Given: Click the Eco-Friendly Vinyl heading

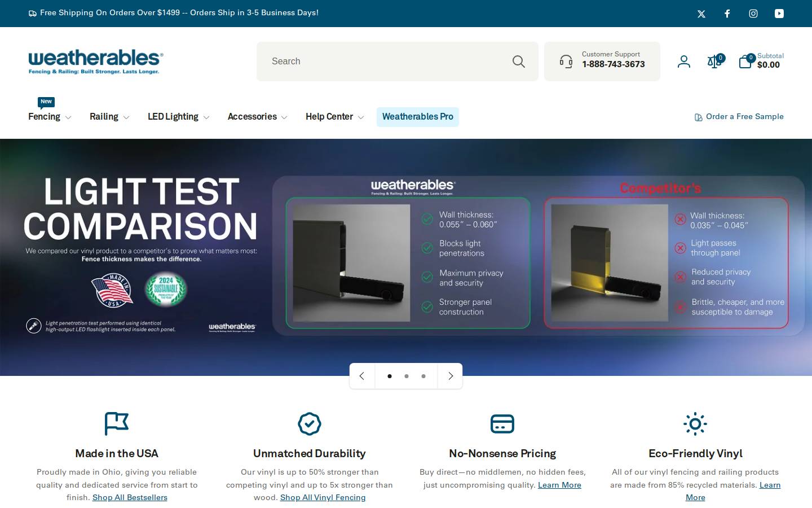Looking at the screenshot, I should point(695,453).
